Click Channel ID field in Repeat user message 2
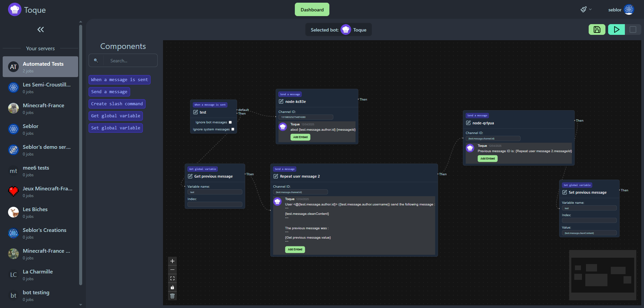Screen dimensions: 644x308 (301, 192)
